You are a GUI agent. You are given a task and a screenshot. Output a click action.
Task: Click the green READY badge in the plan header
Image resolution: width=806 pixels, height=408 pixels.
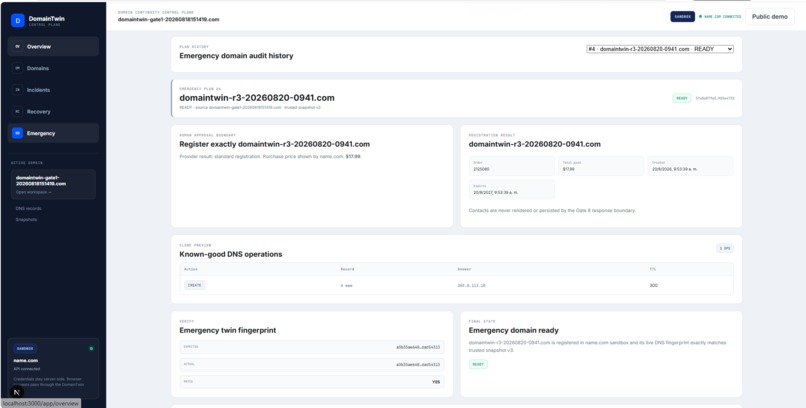682,98
